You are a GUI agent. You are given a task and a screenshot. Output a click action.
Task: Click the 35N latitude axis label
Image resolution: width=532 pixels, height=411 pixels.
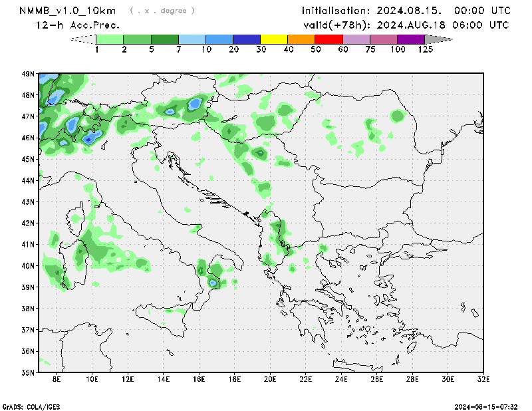point(28,372)
